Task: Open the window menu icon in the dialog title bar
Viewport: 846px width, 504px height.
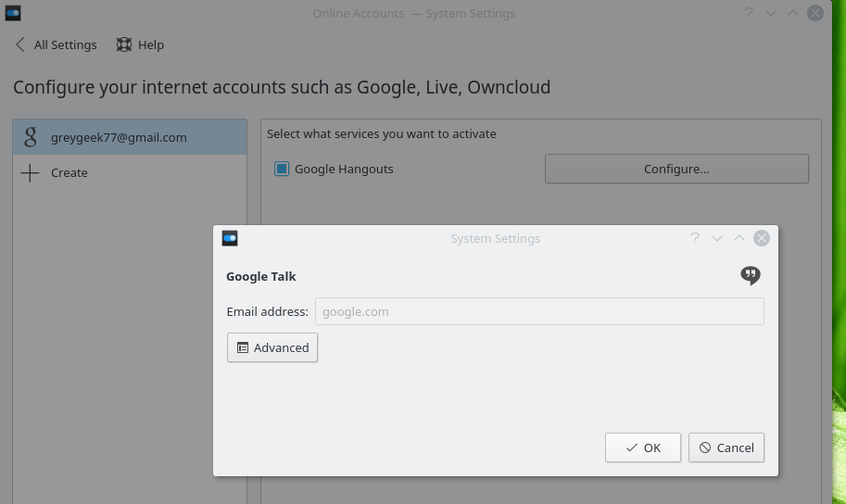Action: [x=230, y=238]
